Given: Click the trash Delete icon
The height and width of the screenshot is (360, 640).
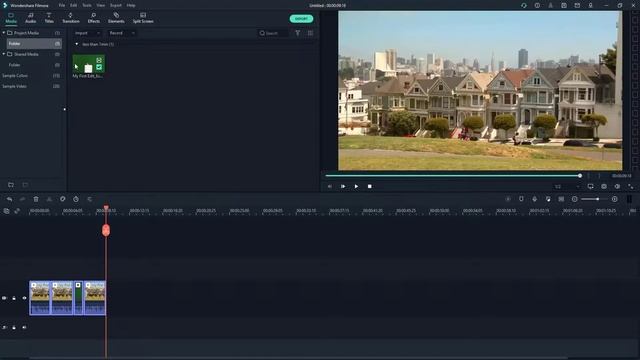Looking at the screenshot, I should click(36, 199).
